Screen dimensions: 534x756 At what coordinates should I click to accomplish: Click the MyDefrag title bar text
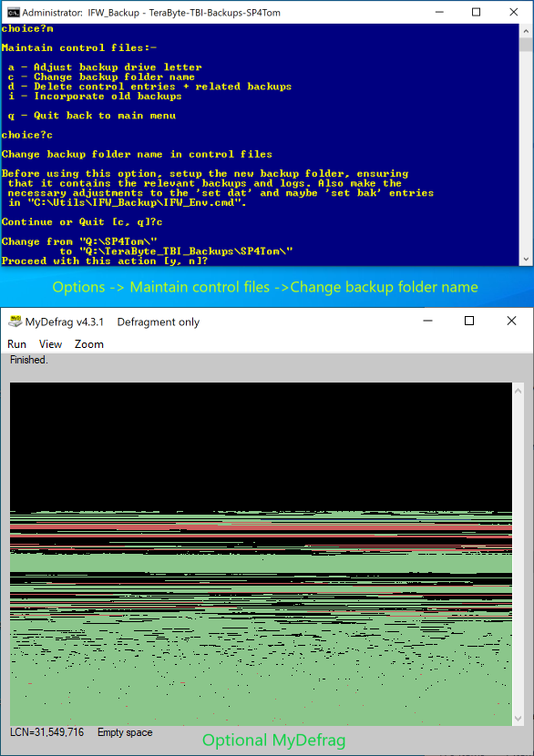[x=113, y=322]
